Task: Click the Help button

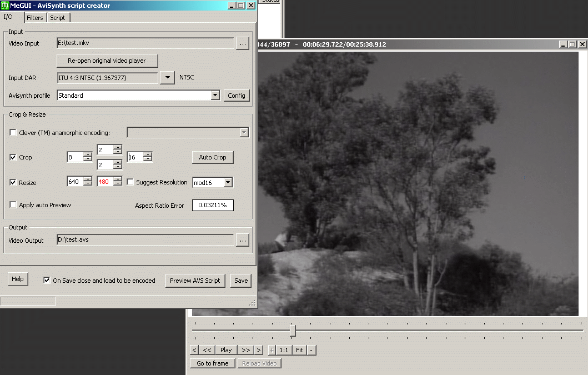Action: pos(18,279)
